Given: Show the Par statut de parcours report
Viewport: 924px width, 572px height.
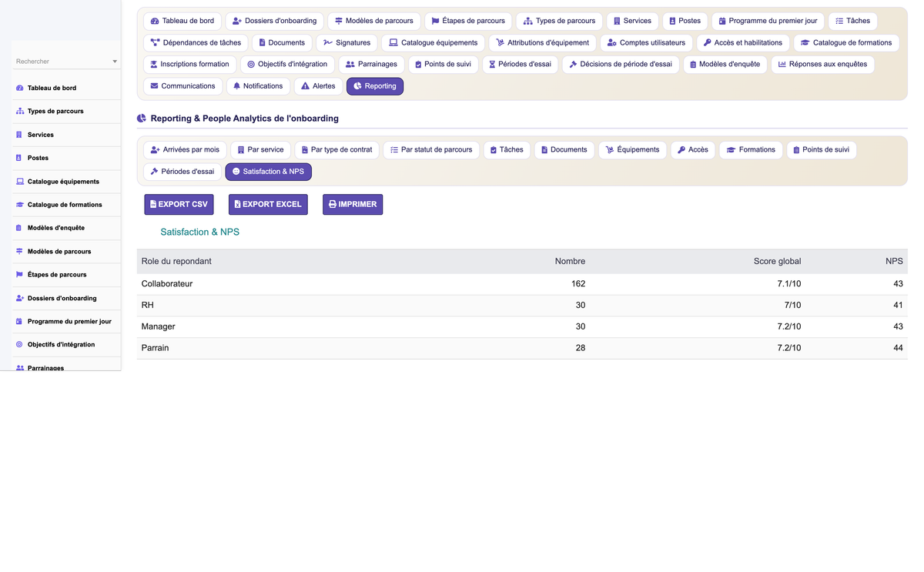Looking at the screenshot, I should pyautogui.click(x=431, y=149).
